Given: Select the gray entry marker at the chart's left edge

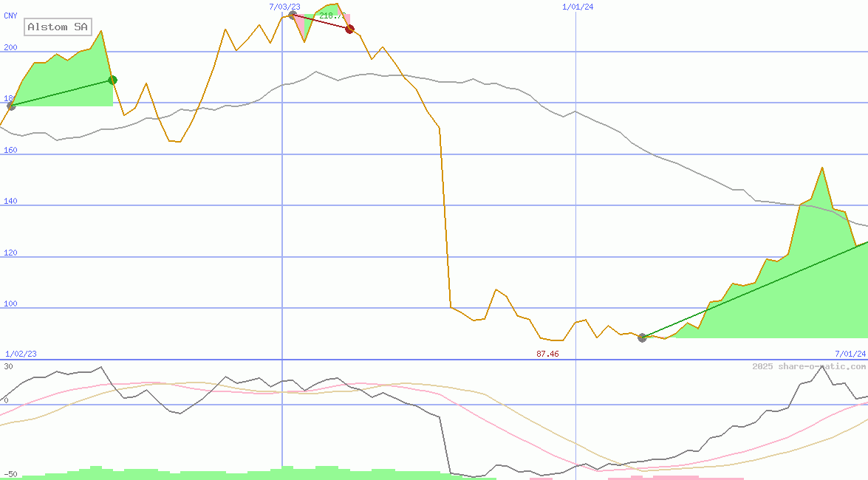Looking at the screenshot, I should tap(10, 106).
